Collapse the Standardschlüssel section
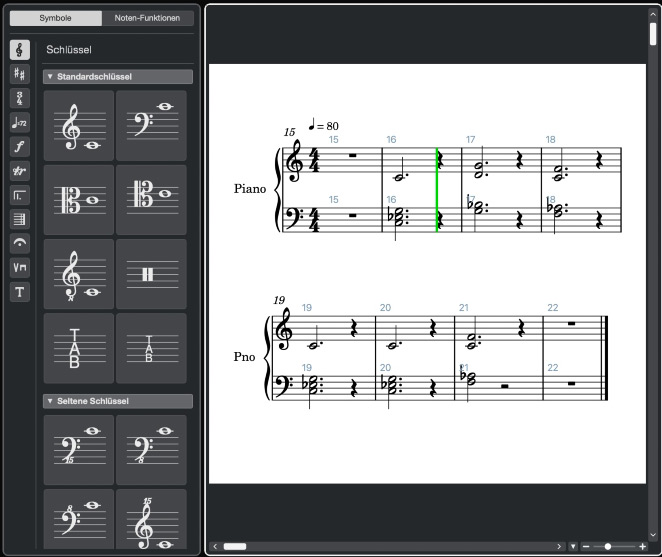The width and height of the screenshot is (662, 557). pos(118,76)
